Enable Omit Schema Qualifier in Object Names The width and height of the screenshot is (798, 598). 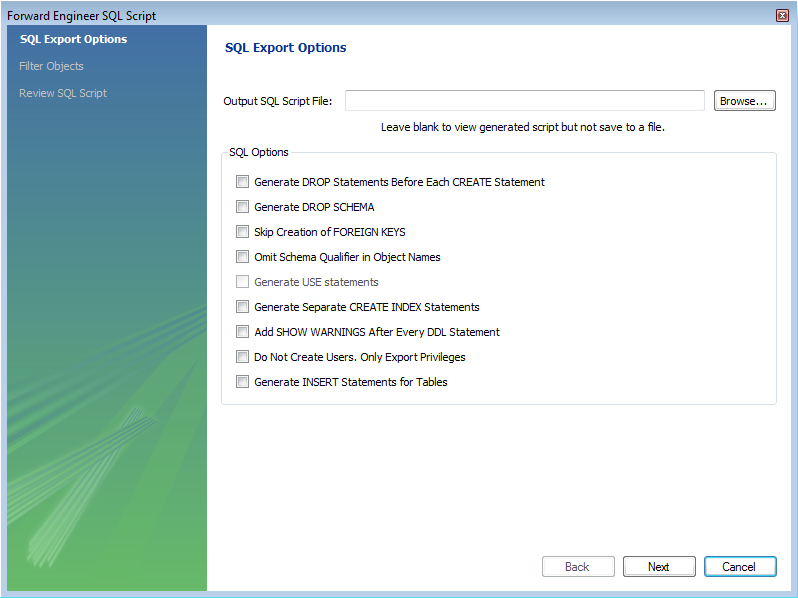[242, 257]
